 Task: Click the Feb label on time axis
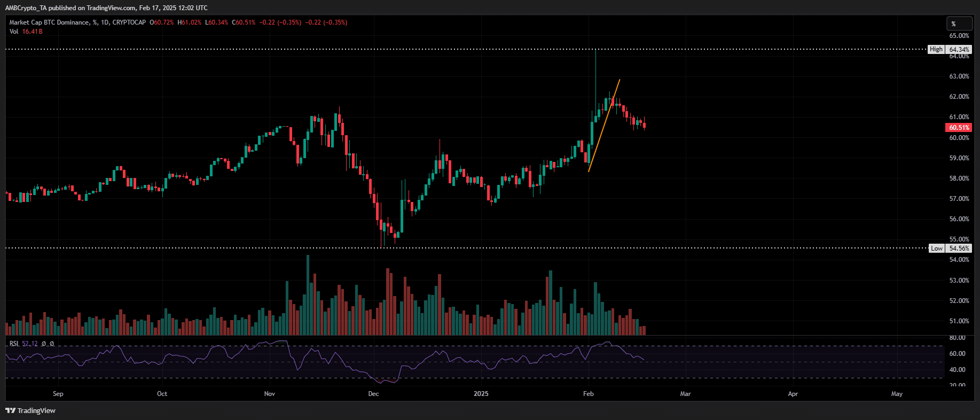pyautogui.click(x=589, y=394)
